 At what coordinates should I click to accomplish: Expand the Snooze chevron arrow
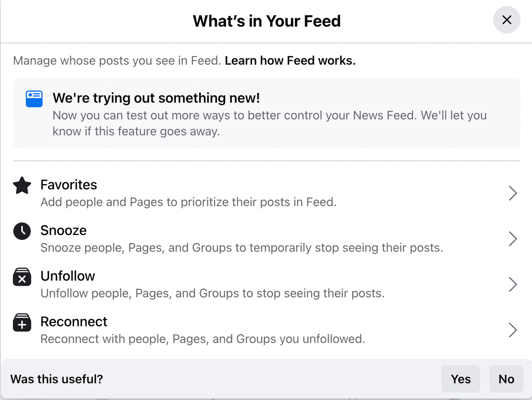pyautogui.click(x=512, y=239)
